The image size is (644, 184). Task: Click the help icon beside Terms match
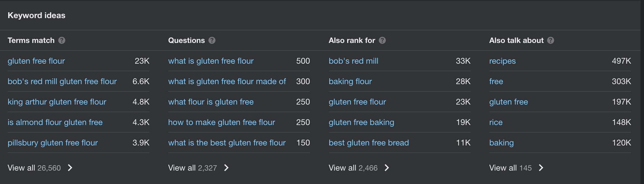(x=62, y=40)
